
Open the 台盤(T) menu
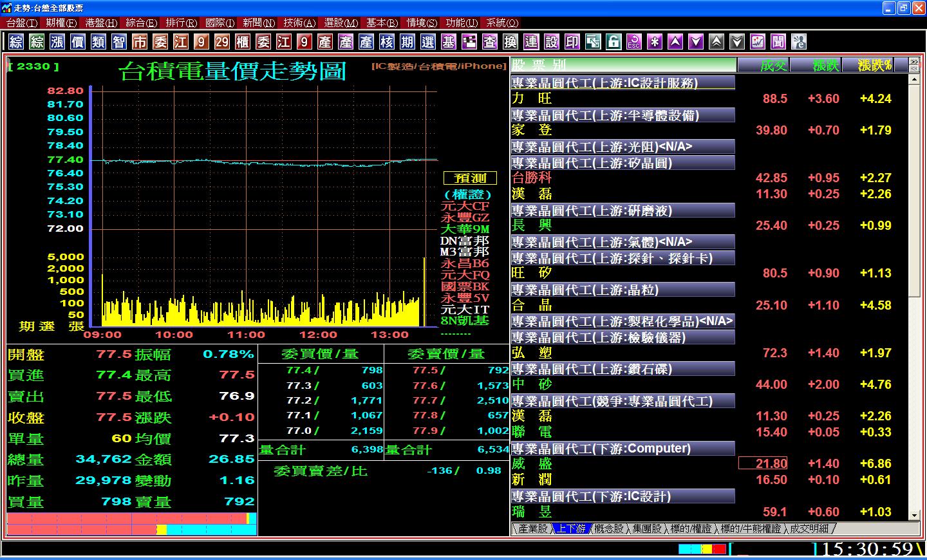(22, 23)
